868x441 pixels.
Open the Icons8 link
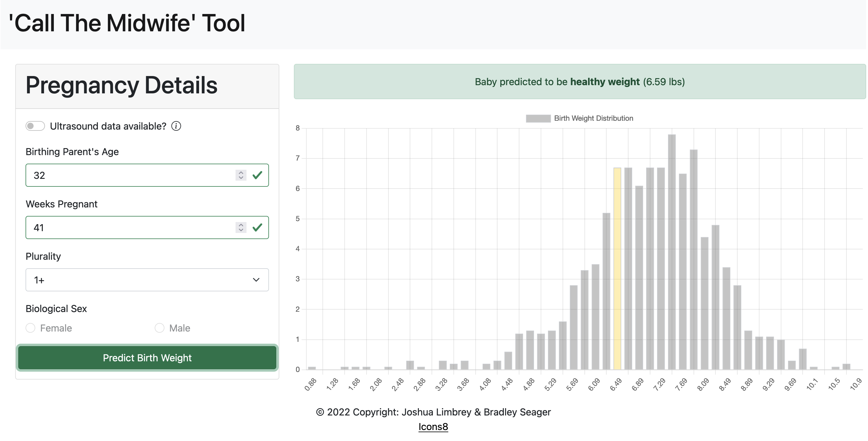(433, 427)
